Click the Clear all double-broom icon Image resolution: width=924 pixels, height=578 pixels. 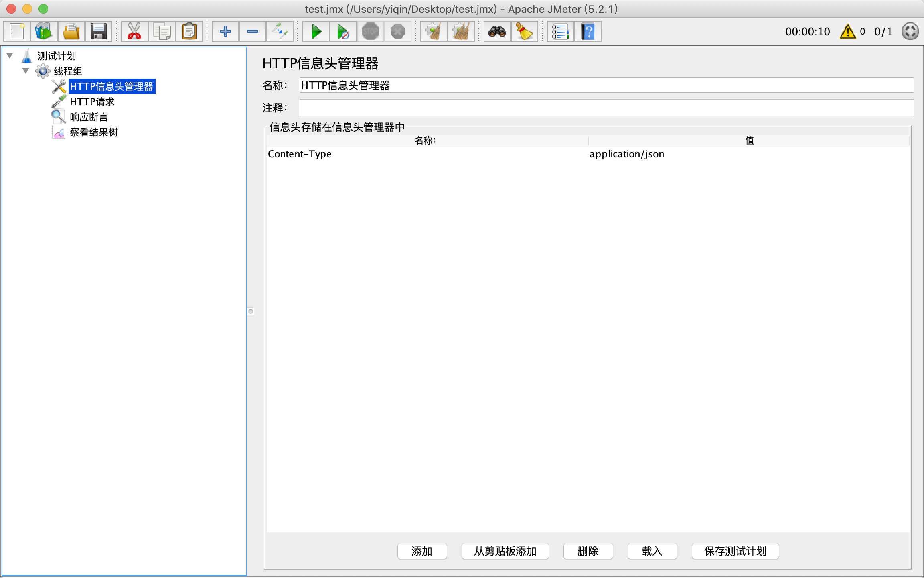461,31
